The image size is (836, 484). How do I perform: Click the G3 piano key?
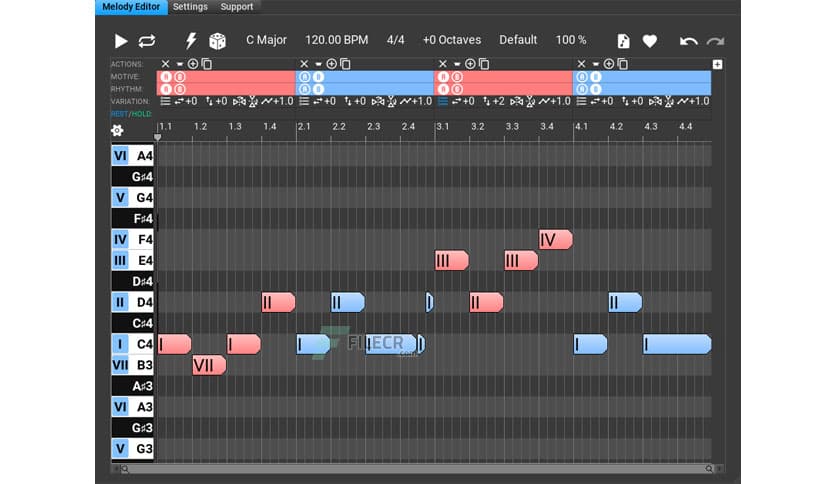coord(132,448)
